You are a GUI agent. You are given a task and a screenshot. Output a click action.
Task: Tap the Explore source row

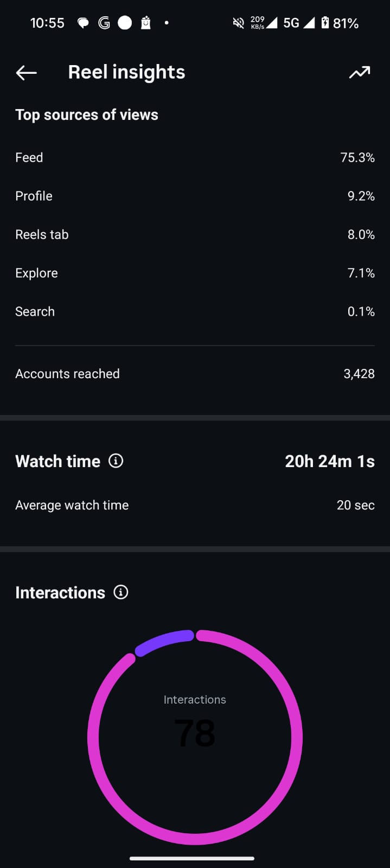point(195,273)
